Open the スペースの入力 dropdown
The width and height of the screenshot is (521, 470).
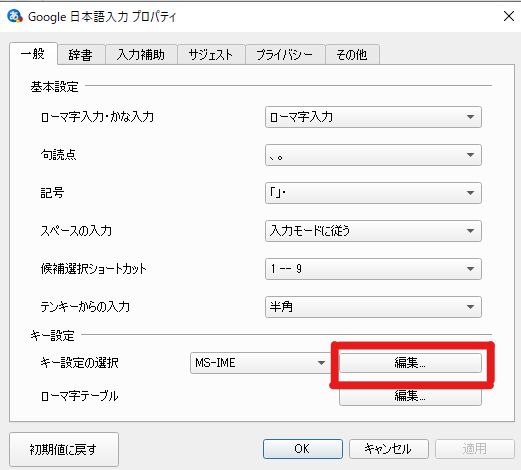[373, 231]
